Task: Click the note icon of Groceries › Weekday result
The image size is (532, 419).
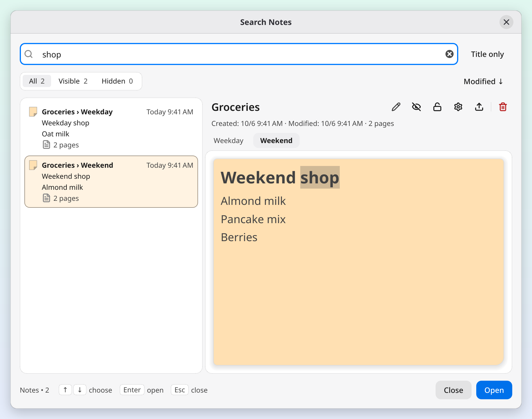Action: tap(33, 112)
